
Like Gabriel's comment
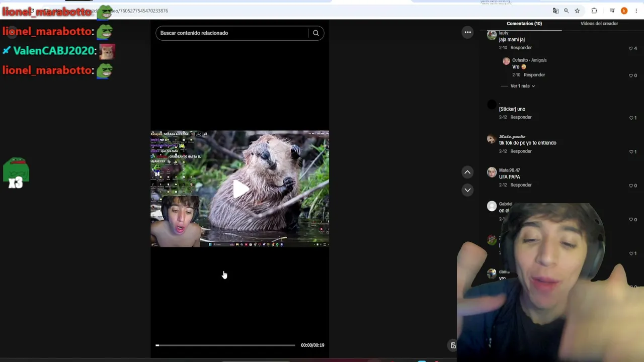(x=631, y=220)
